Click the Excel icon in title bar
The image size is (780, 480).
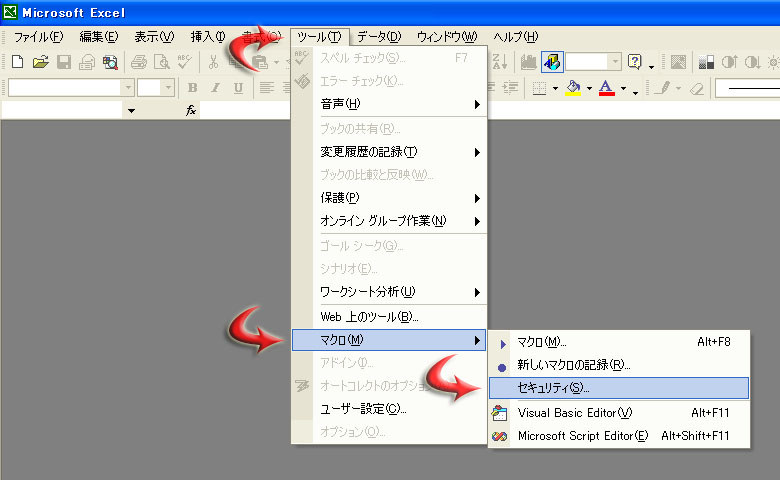[10, 12]
